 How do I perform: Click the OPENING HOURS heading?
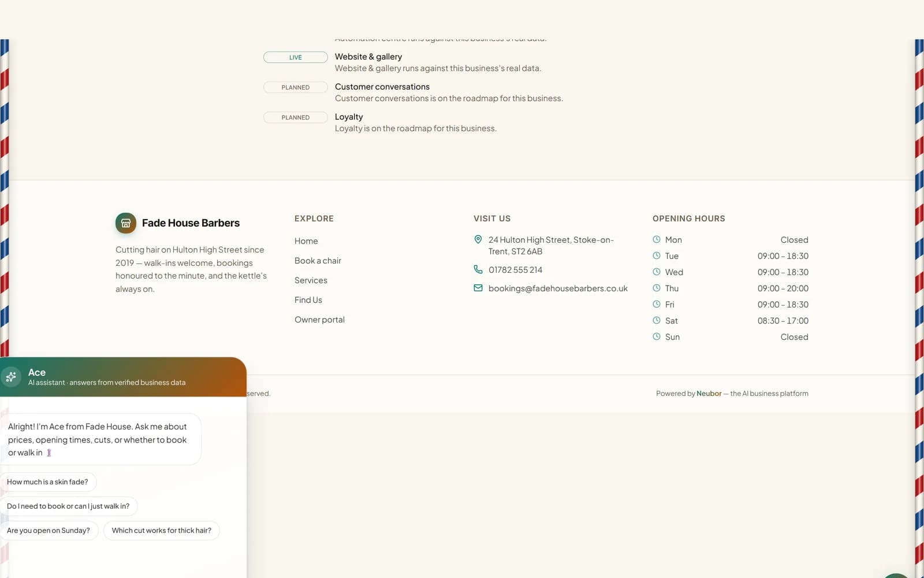click(x=689, y=218)
